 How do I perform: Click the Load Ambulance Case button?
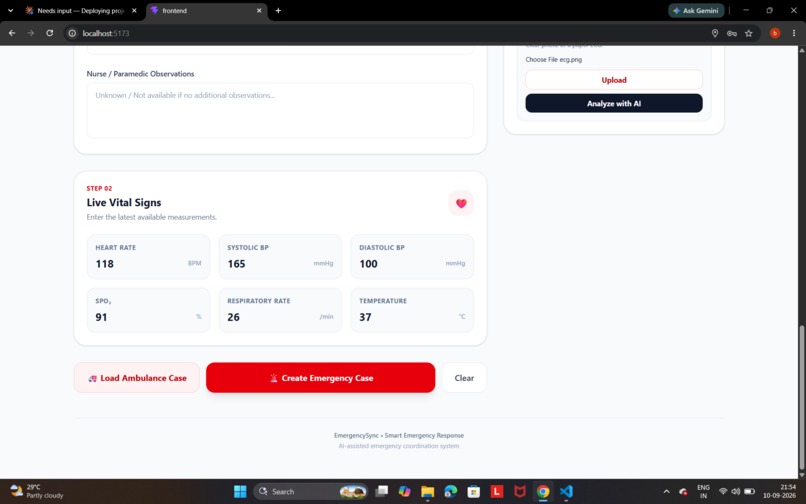tap(137, 378)
